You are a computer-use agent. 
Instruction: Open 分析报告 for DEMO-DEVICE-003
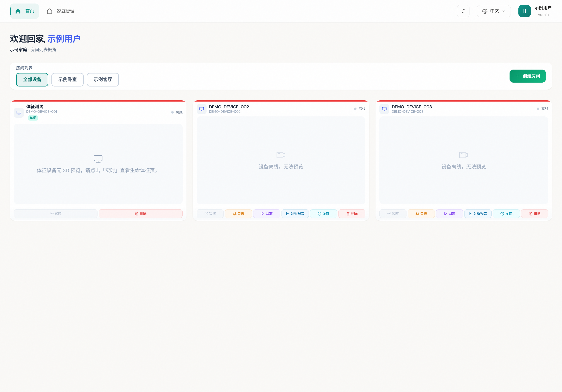478,214
